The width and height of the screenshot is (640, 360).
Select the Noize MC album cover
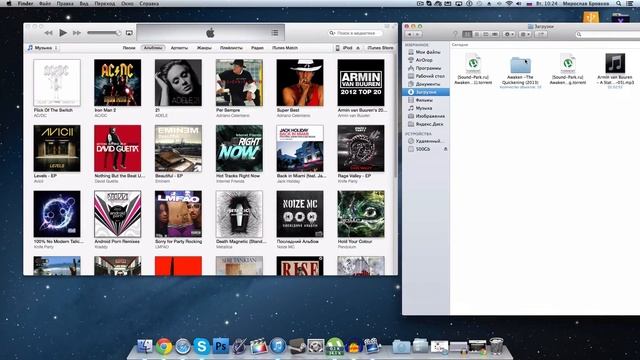pyautogui.click(x=300, y=214)
